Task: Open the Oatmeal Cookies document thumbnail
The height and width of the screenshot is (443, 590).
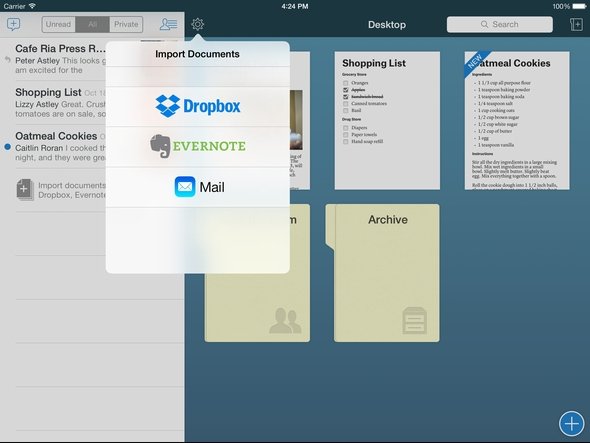Action: coord(517,120)
